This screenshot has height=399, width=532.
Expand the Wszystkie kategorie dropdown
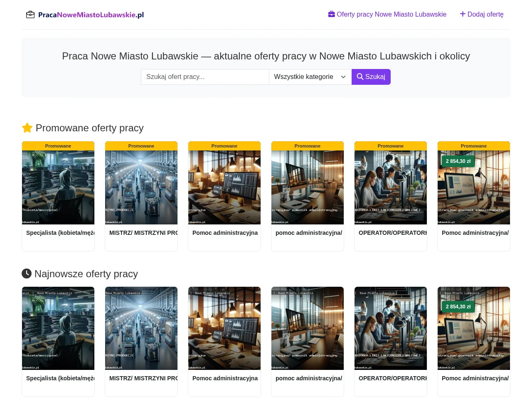310,77
